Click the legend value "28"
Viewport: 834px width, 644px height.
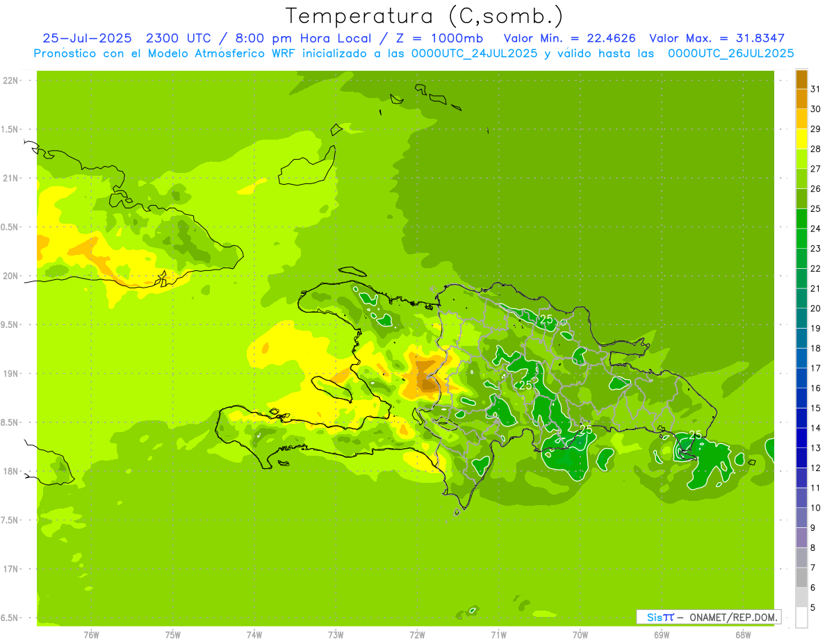pos(815,149)
